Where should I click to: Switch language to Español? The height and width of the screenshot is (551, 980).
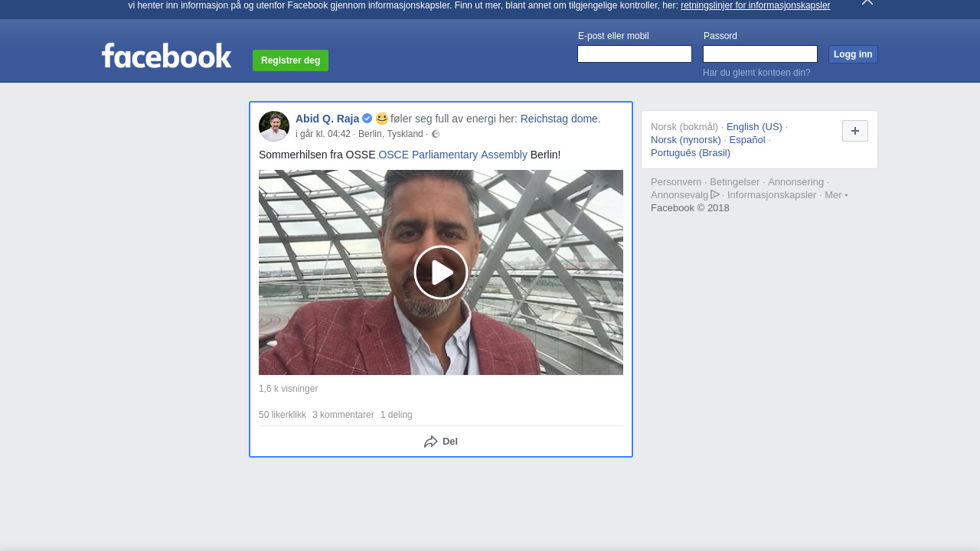point(747,140)
